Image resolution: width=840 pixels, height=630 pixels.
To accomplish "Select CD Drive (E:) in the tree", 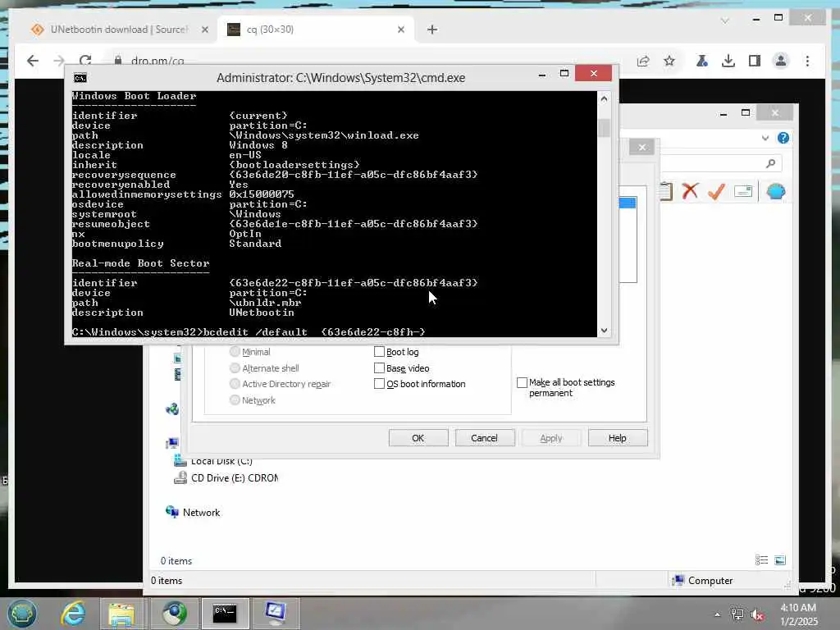I will coord(226,478).
